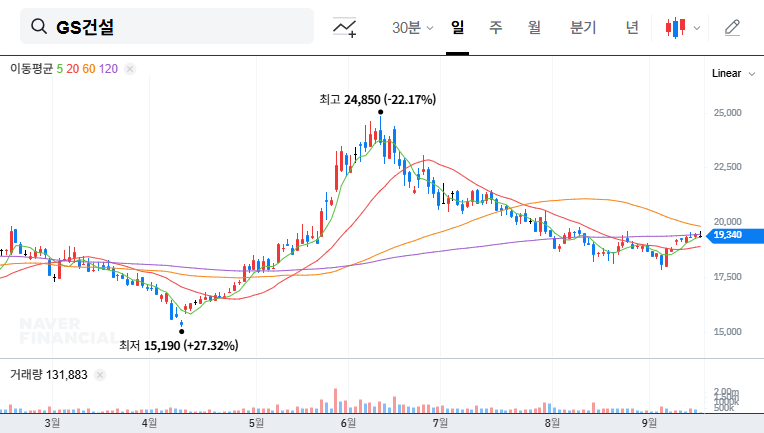This screenshot has height=433, width=764.
Task: Click the 5월 date axis label
Action: 256,423
